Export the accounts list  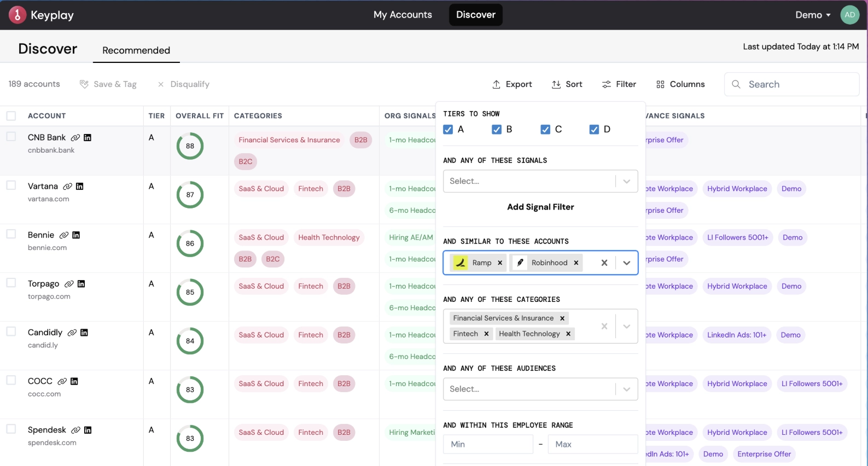click(512, 84)
